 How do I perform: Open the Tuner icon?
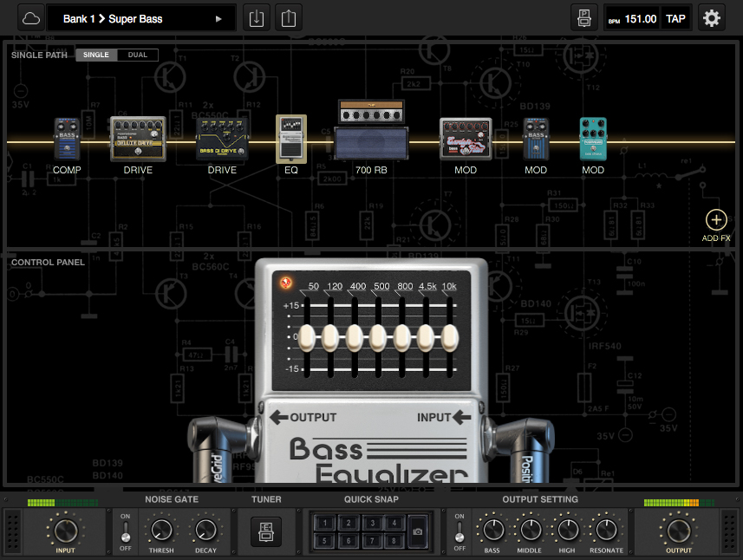pos(265,531)
